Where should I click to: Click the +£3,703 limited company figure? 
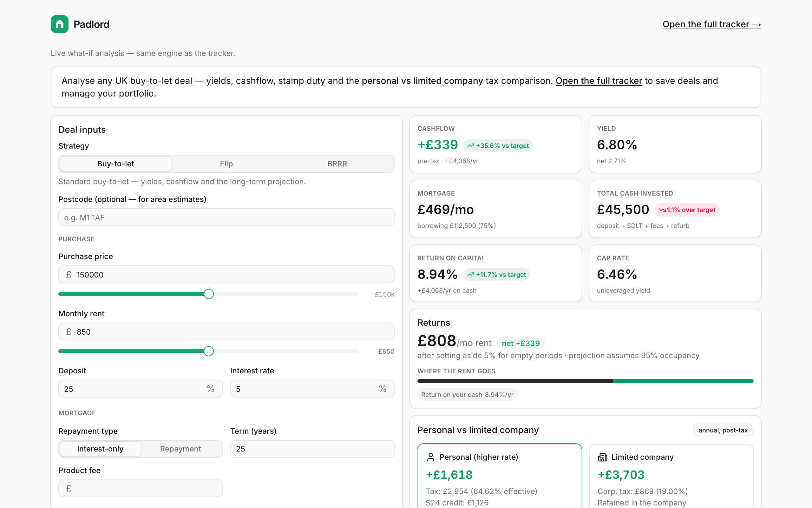[621, 475]
